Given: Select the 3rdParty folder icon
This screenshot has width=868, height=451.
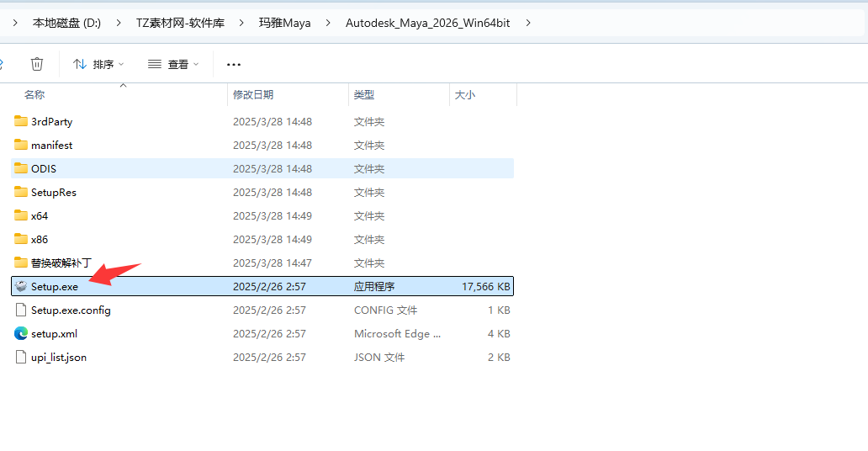Looking at the screenshot, I should (x=21, y=121).
